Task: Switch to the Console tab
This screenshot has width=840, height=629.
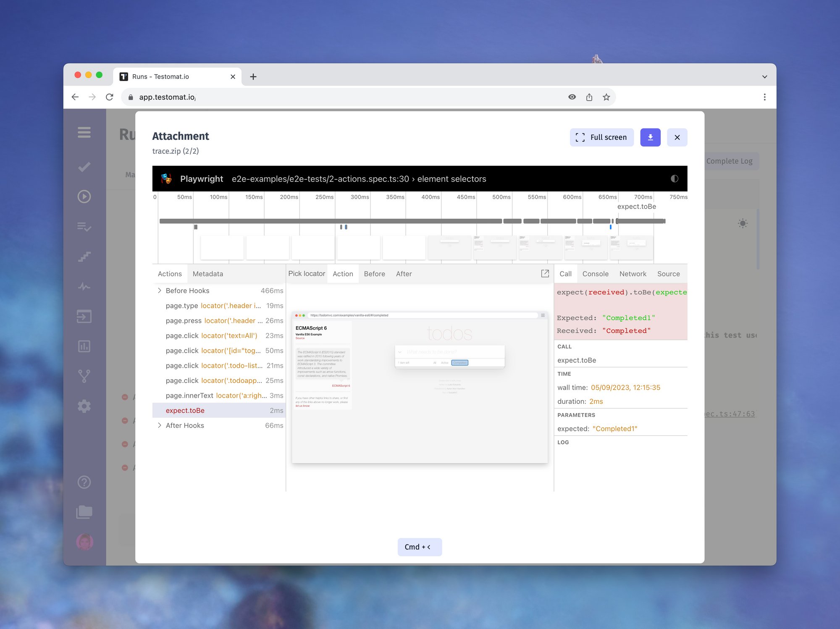Action: pyautogui.click(x=595, y=273)
